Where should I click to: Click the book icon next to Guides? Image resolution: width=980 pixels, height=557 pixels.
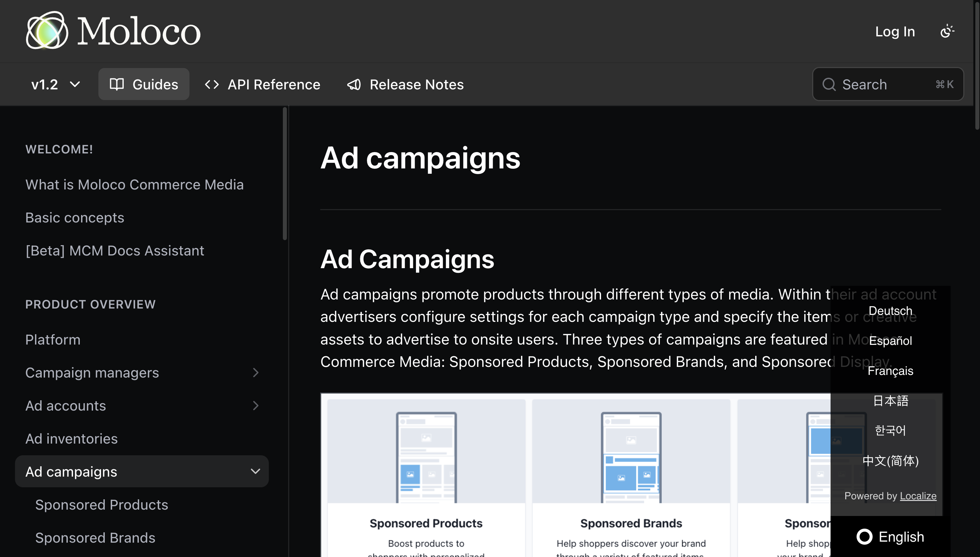tap(117, 84)
